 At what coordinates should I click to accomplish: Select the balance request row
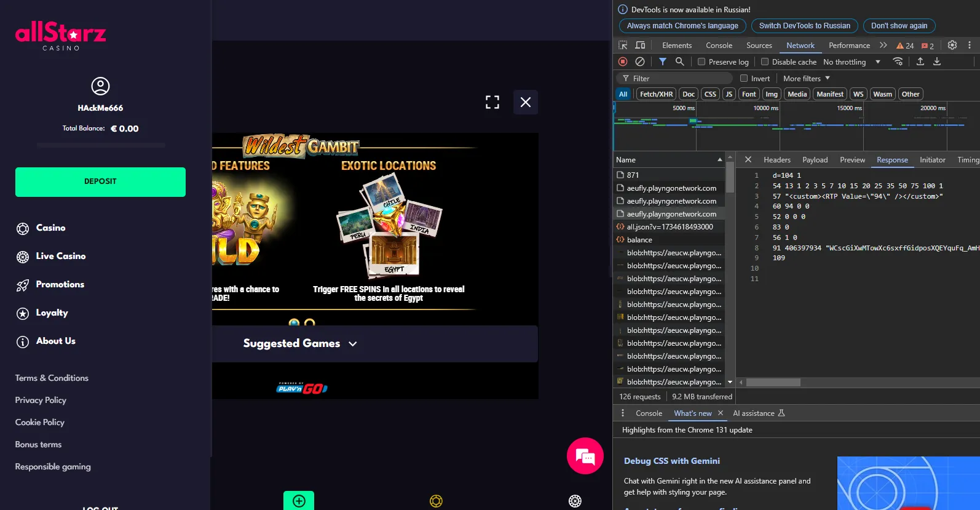[669, 240]
